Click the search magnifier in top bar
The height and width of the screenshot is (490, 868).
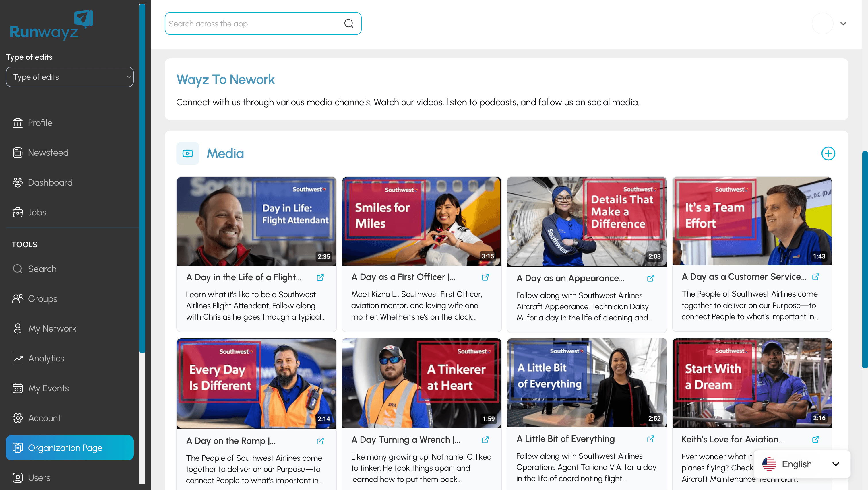[349, 24]
